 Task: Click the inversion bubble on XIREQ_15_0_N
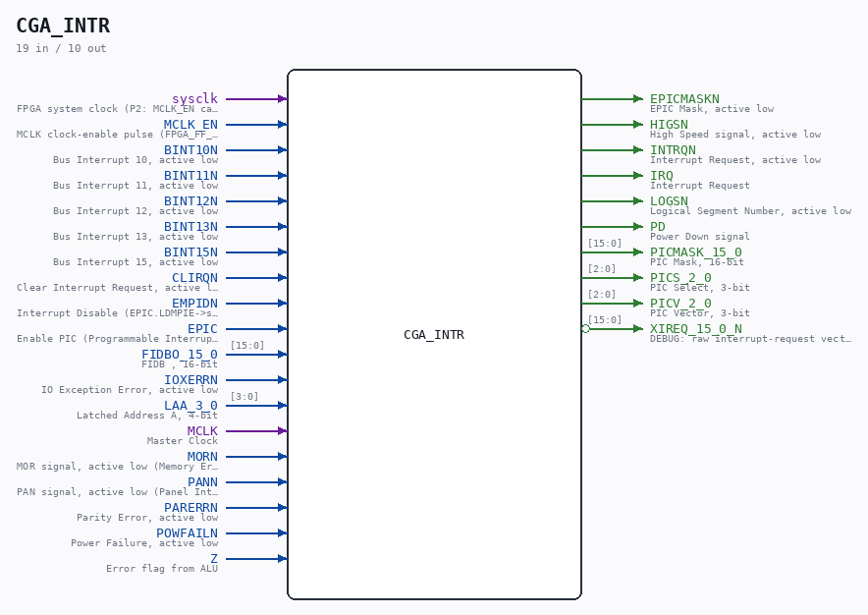click(585, 328)
